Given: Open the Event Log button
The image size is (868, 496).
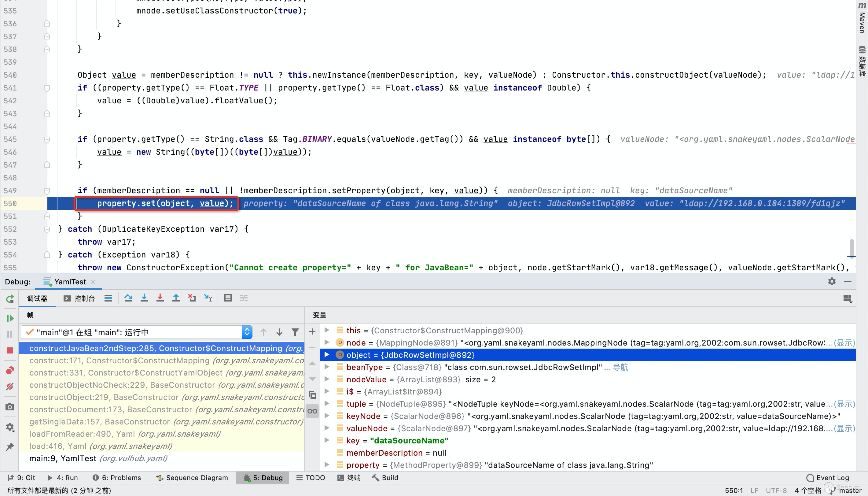Looking at the screenshot, I should (x=828, y=478).
